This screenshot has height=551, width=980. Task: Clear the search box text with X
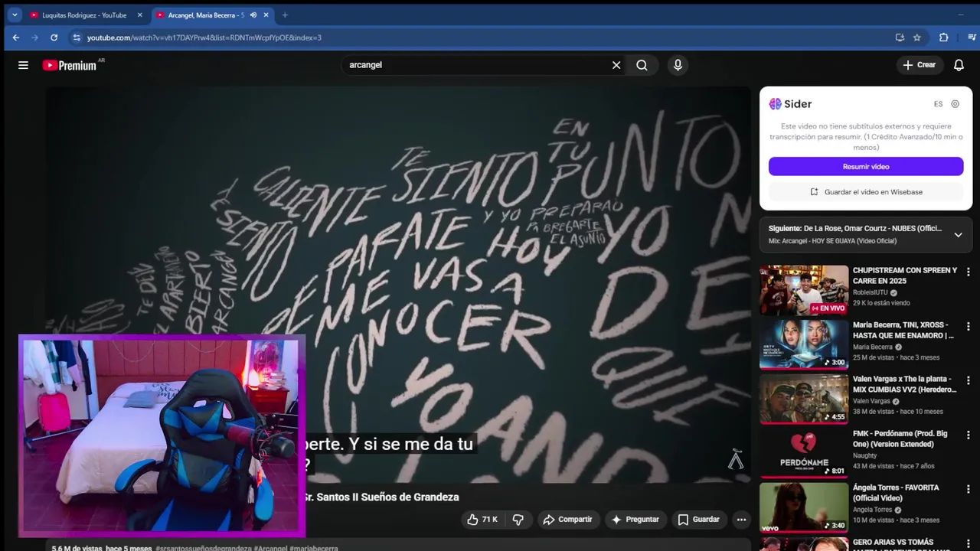[616, 65]
